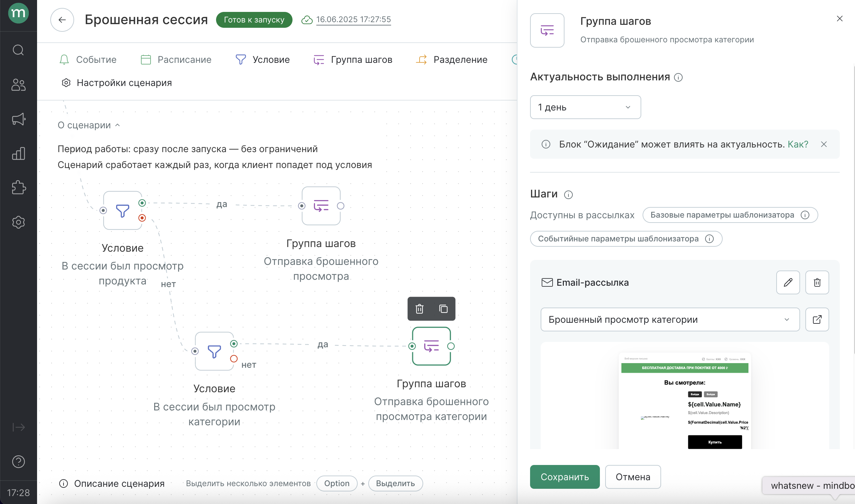Add an Условие block from toolbar
The height and width of the screenshot is (504, 855).
pos(263,60)
